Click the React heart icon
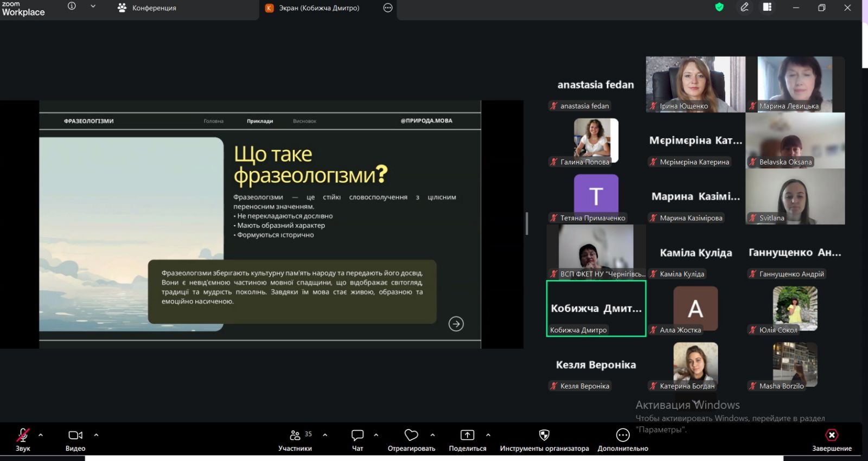This screenshot has height=461, width=868. (411, 436)
